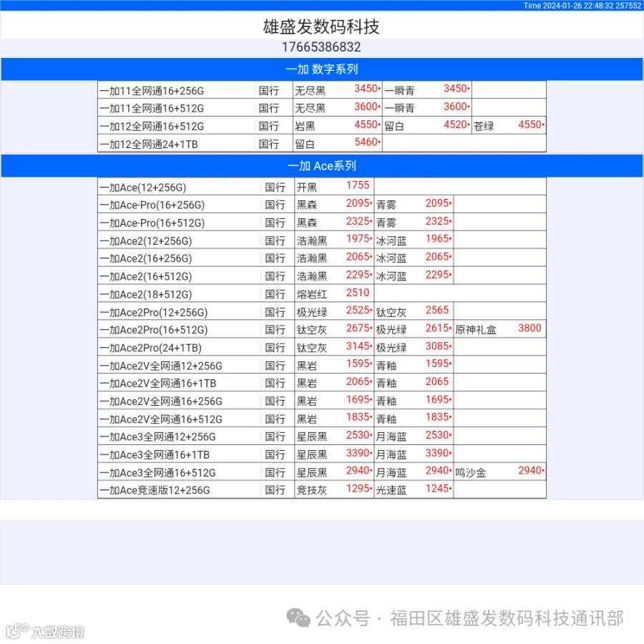Select row 一加Ace2V全网通12+256G
This screenshot has width=644, height=644.
point(322,365)
